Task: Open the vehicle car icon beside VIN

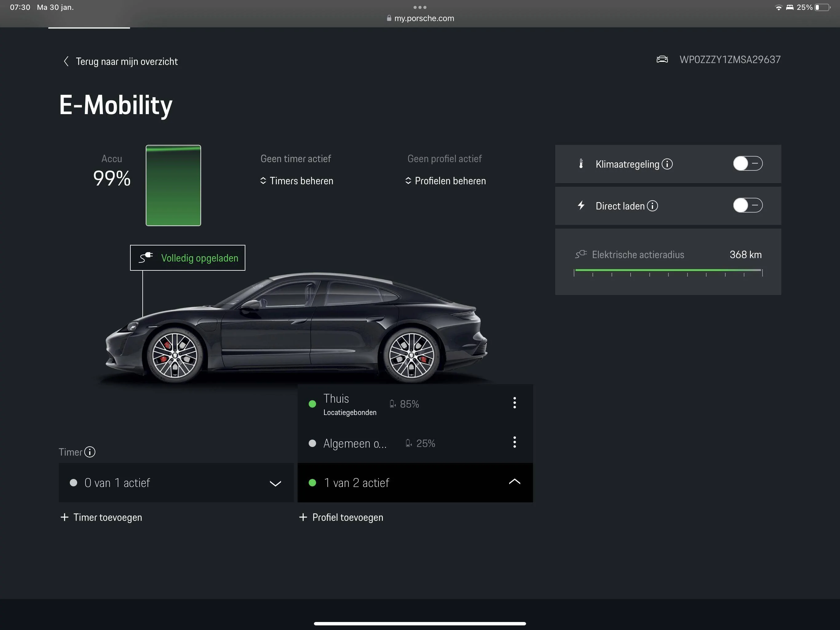Action: click(x=662, y=59)
